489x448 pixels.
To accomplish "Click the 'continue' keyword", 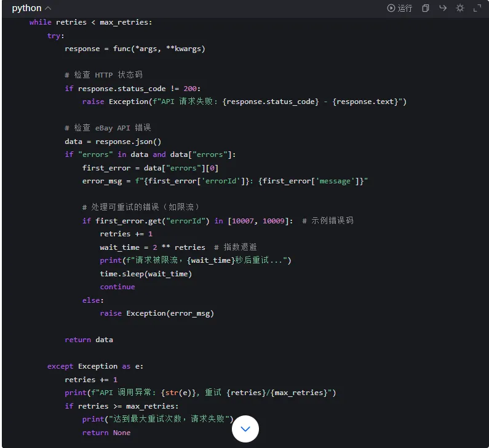I will [117, 287].
